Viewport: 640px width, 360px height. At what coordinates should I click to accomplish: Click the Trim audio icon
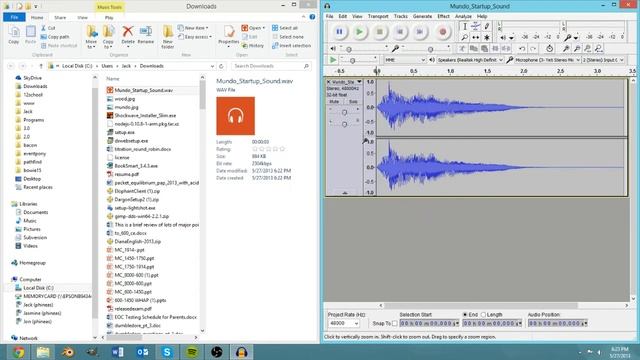(495, 49)
